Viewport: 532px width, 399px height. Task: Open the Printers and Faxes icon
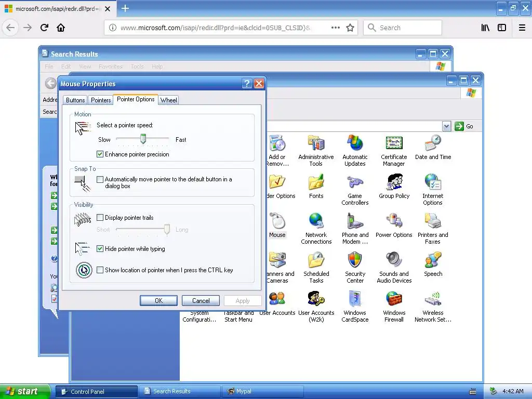pyautogui.click(x=433, y=229)
